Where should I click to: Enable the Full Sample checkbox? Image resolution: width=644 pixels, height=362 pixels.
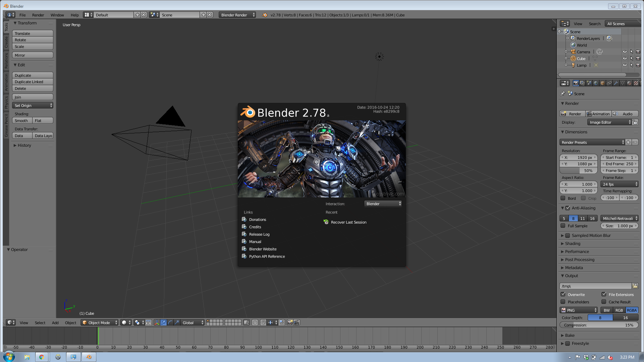point(563,226)
